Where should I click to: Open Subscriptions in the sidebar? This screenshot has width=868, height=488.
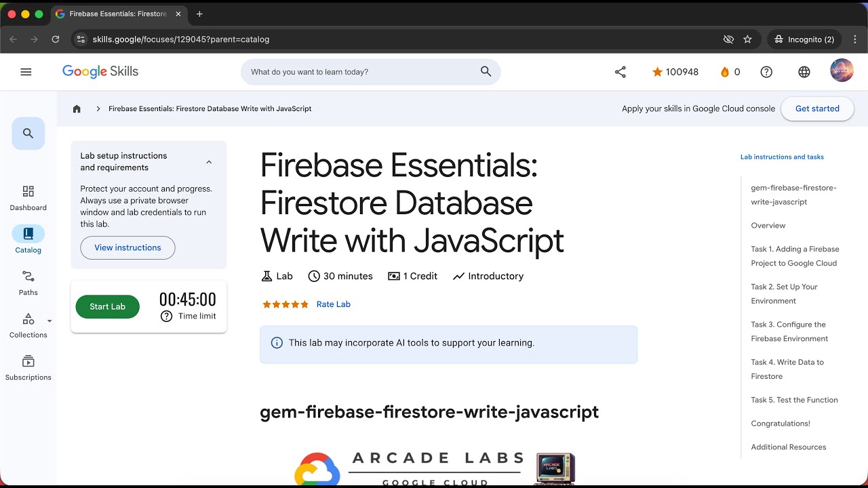[x=28, y=368]
